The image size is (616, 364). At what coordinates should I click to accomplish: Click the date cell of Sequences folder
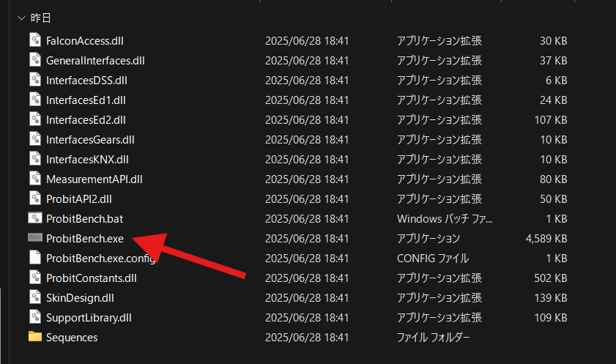(x=307, y=338)
